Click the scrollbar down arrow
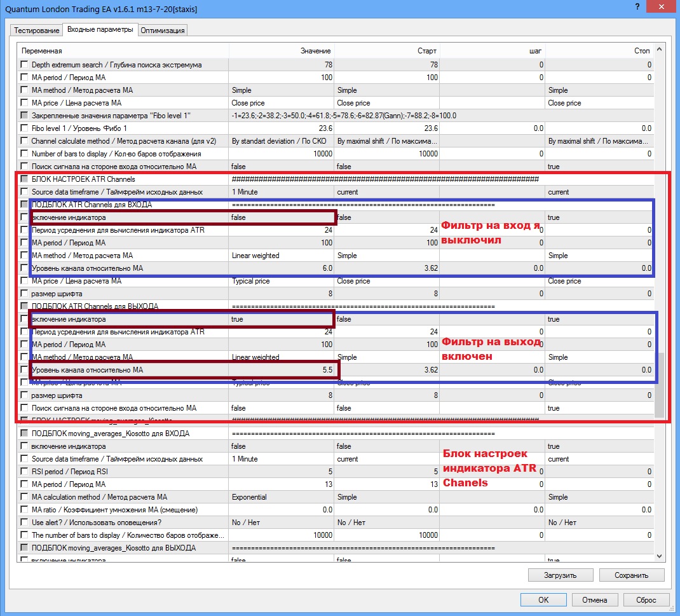This screenshot has height=616, width=680. 659,556
